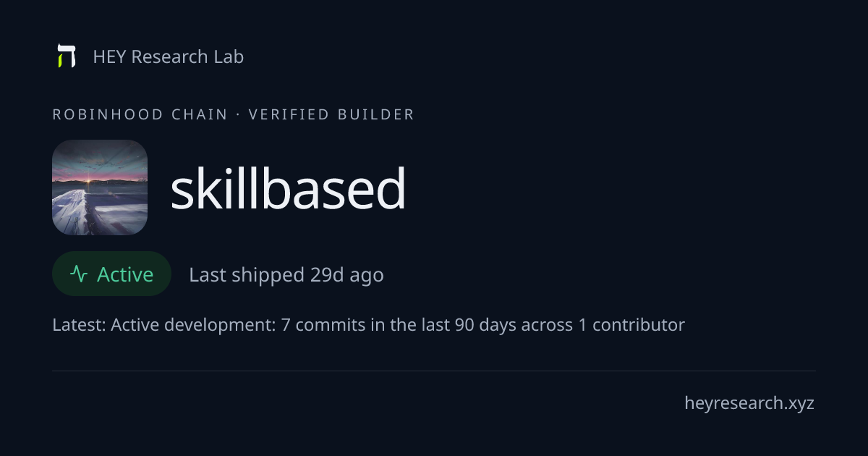The width and height of the screenshot is (868, 456).
Task: Click the word Active in status badge
Action: point(125,274)
